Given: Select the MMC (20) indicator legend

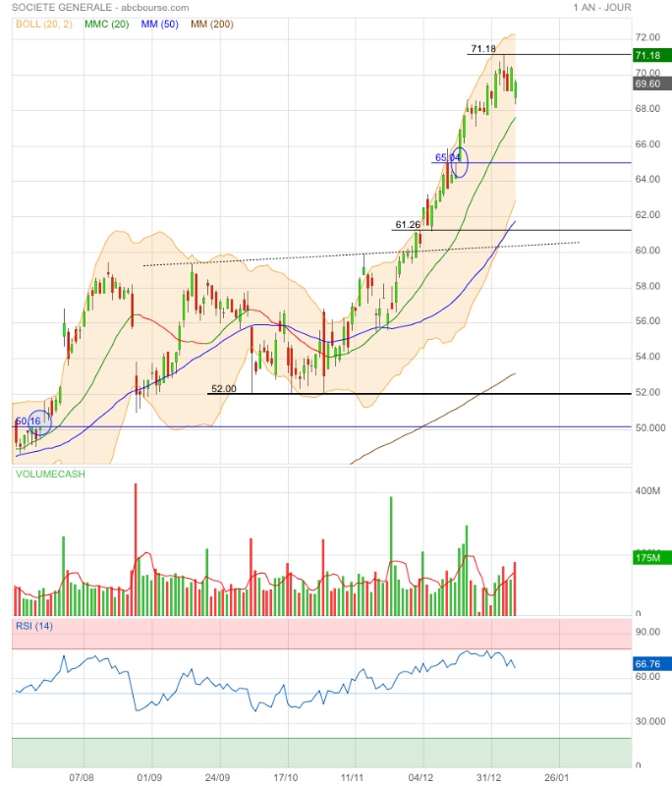Looking at the screenshot, I should pyautogui.click(x=107, y=24).
